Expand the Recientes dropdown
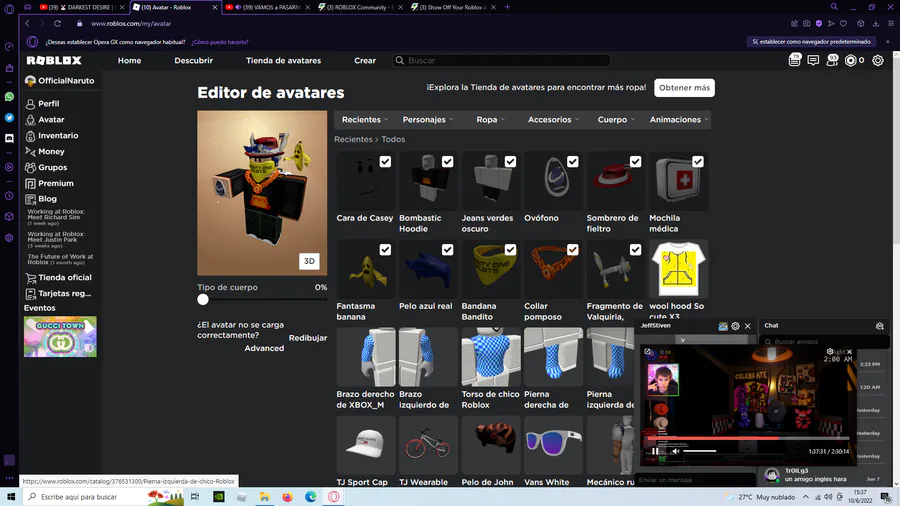The image size is (900, 506). point(365,120)
